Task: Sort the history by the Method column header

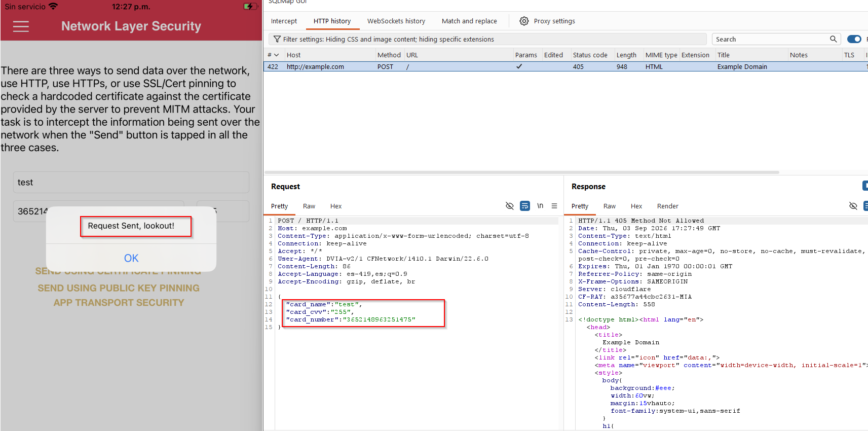Action: (x=389, y=55)
